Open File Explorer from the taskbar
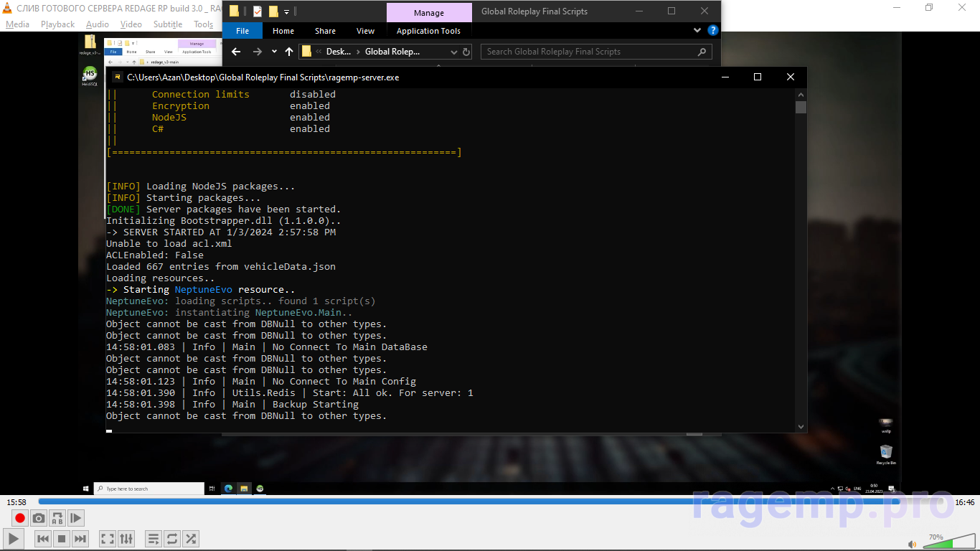Image resolution: width=980 pixels, height=551 pixels. click(244, 489)
